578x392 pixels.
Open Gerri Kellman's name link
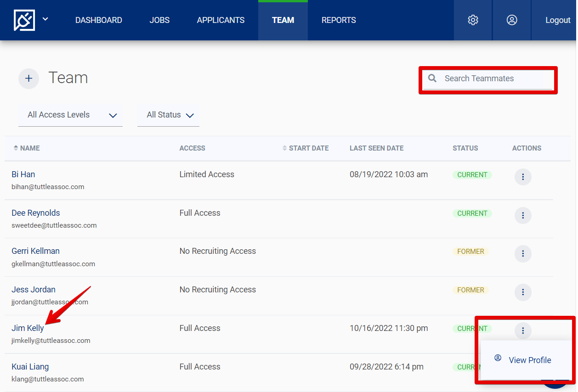[35, 251]
